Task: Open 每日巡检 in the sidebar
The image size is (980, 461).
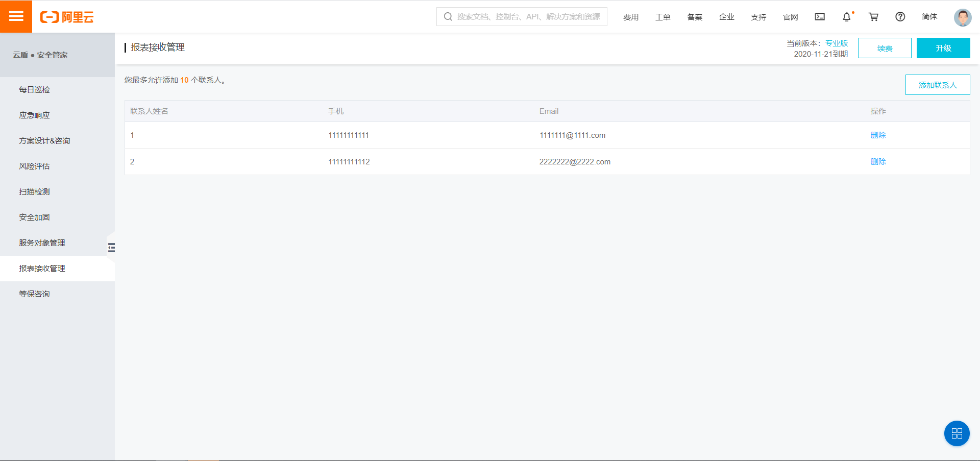Action: [57, 90]
